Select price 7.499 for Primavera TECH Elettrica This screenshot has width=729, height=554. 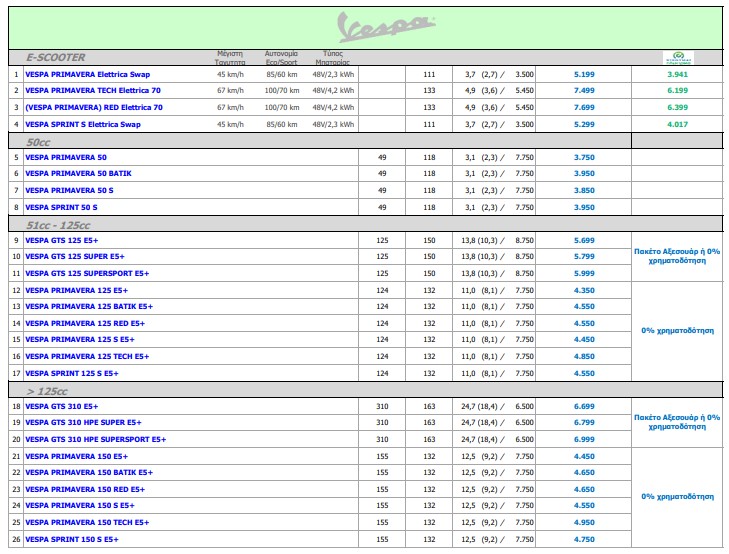tap(584, 91)
